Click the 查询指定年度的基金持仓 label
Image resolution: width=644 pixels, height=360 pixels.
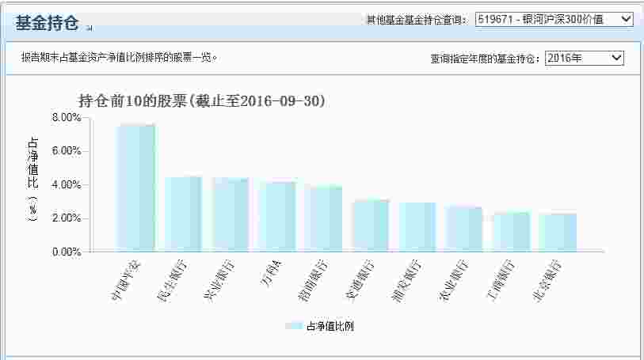tap(485, 59)
